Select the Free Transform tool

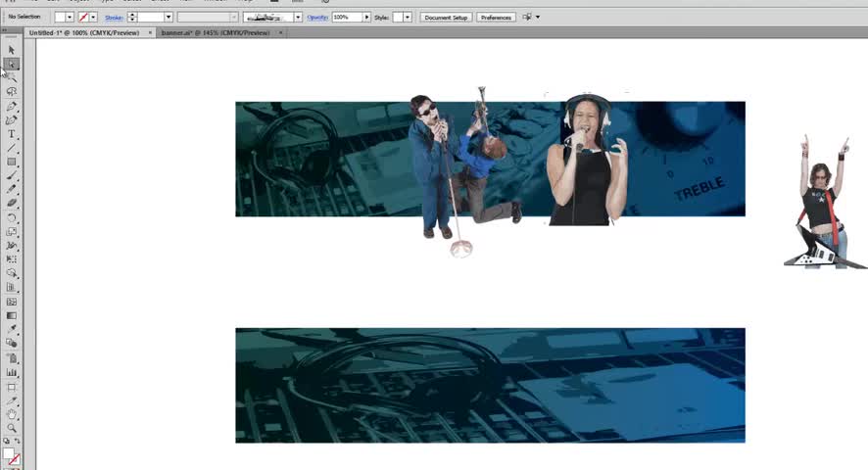pyautogui.click(x=12, y=259)
